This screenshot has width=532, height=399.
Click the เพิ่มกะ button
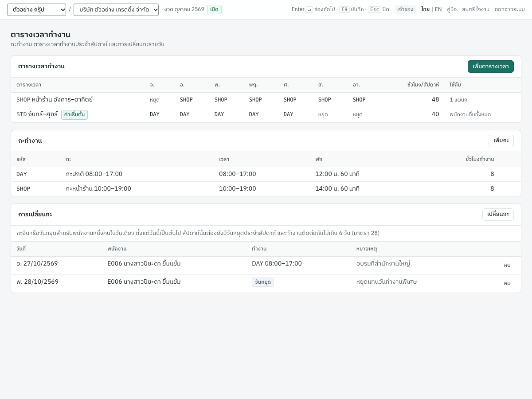[x=501, y=141]
